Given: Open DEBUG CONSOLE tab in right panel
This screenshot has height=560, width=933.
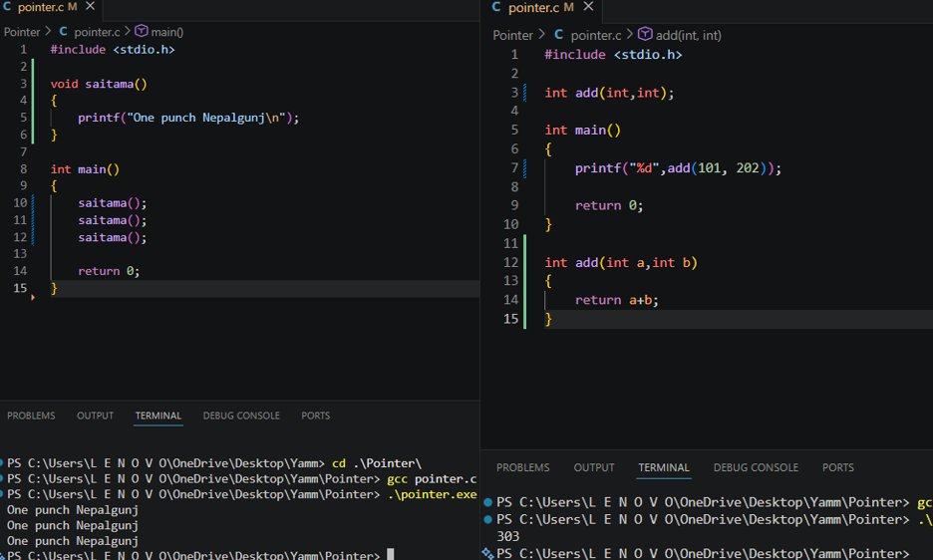Looking at the screenshot, I should coord(756,467).
